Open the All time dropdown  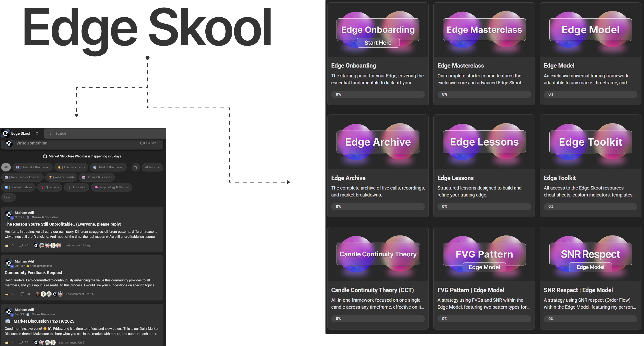(152, 167)
